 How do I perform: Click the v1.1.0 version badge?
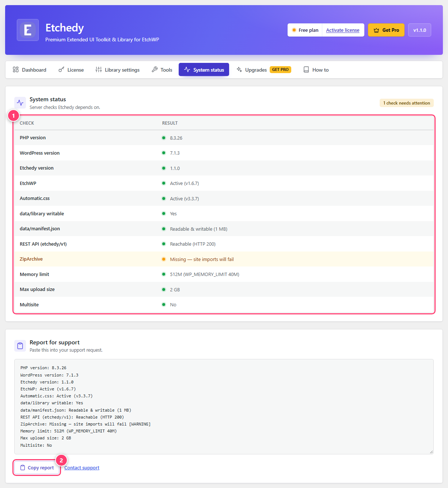click(419, 30)
